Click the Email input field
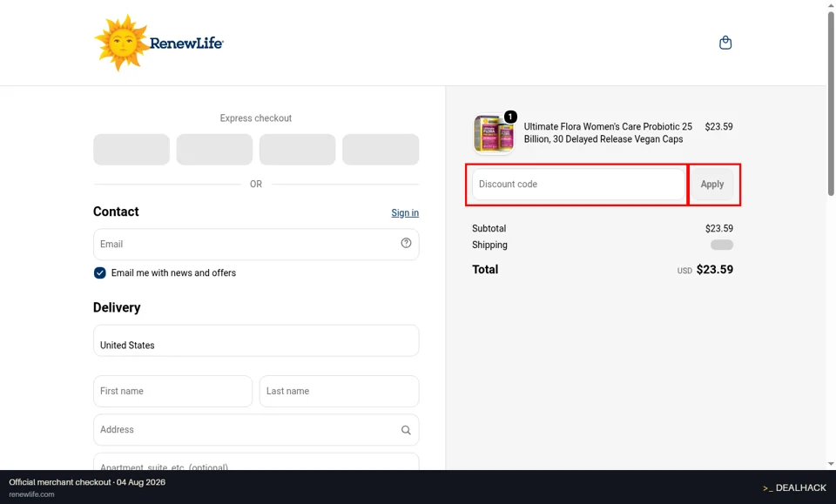This screenshot has height=504, width=836. 256,244
